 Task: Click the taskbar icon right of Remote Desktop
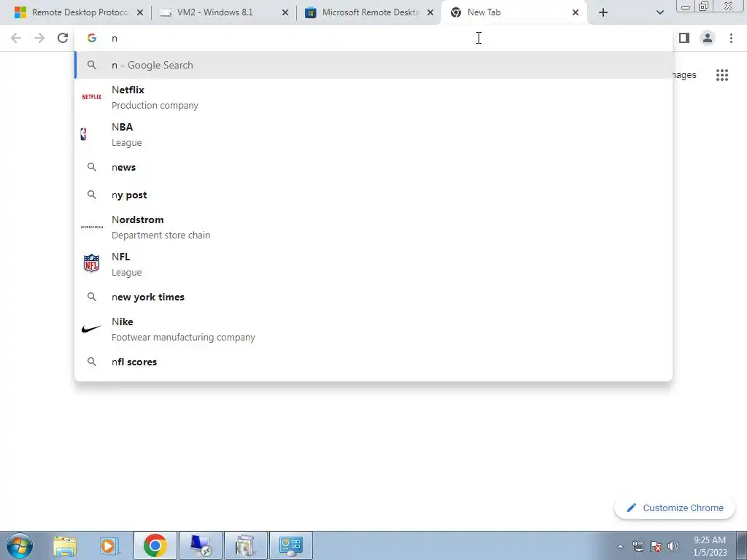pos(245,545)
